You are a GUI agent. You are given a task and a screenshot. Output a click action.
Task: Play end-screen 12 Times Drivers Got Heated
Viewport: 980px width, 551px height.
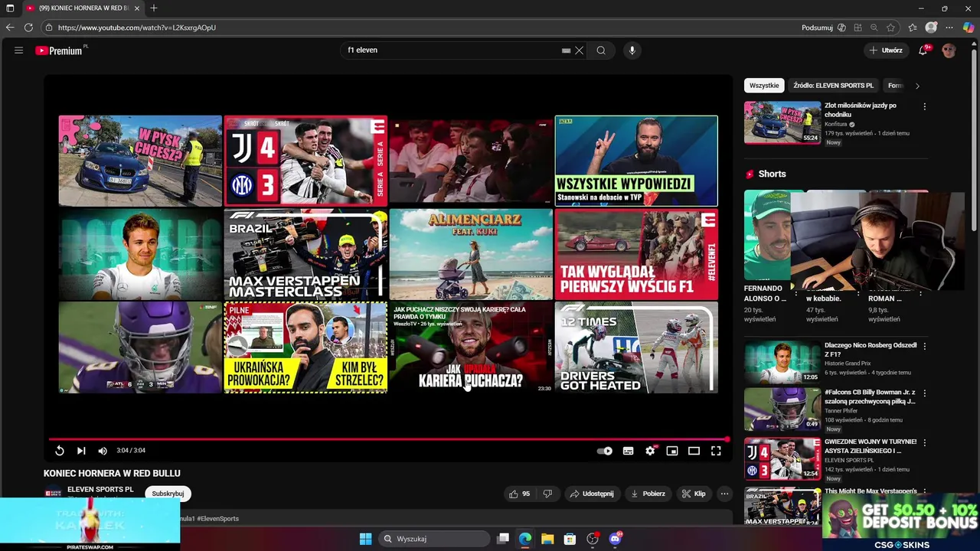[636, 347]
